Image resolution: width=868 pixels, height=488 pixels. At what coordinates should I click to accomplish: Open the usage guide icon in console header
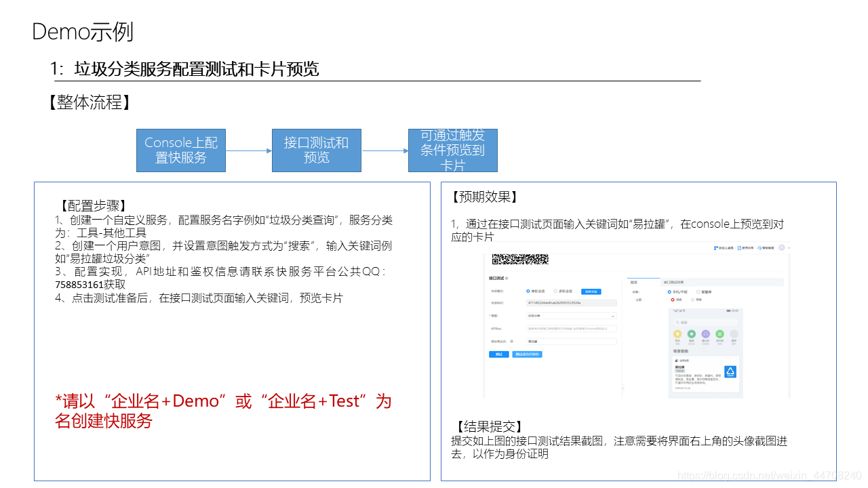tap(739, 248)
